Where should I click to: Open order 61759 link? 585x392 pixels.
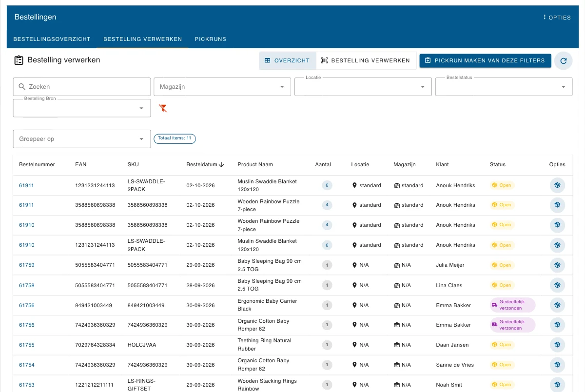pos(27,265)
